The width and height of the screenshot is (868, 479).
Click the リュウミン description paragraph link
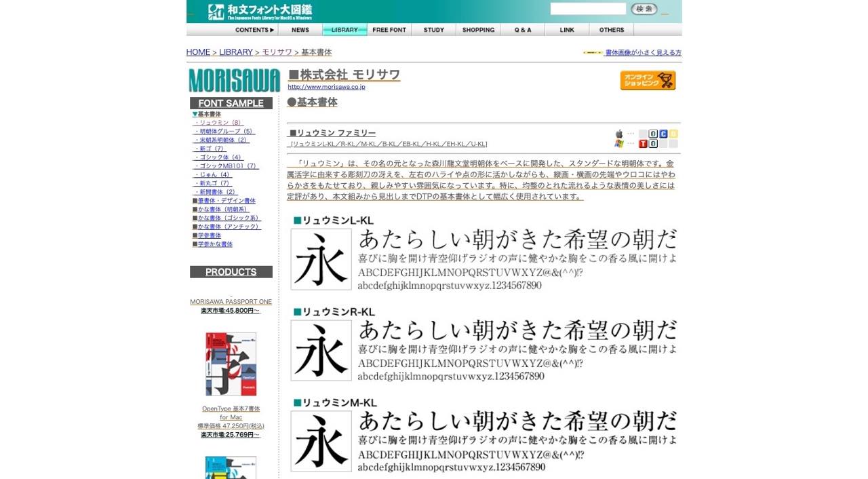coord(481,180)
